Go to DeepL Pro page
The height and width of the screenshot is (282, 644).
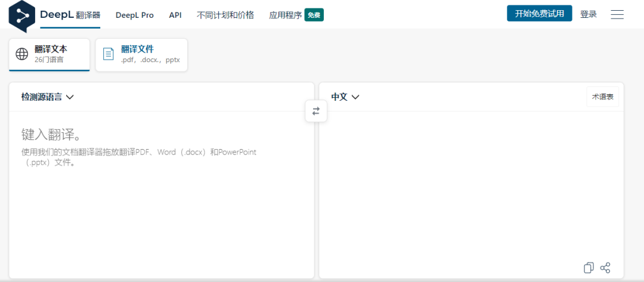[135, 15]
